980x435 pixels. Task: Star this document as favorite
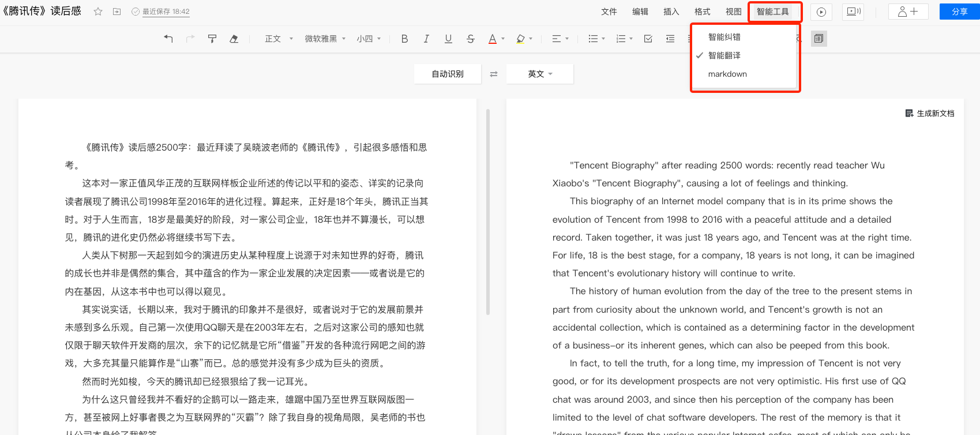pos(98,12)
